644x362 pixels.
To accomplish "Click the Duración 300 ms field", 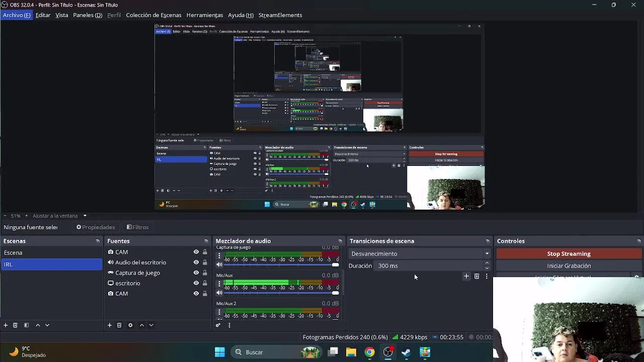I will (x=429, y=266).
